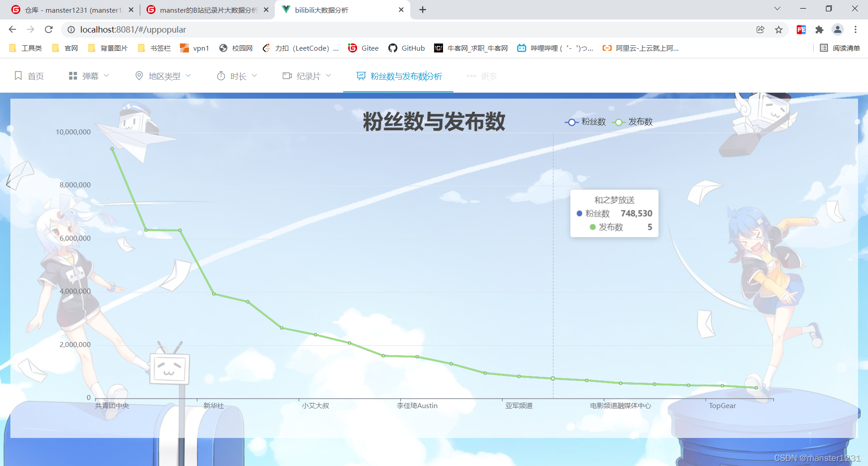Click the 共青团中央 data point
The image size is (868, 466).
[x=112, y=149]
